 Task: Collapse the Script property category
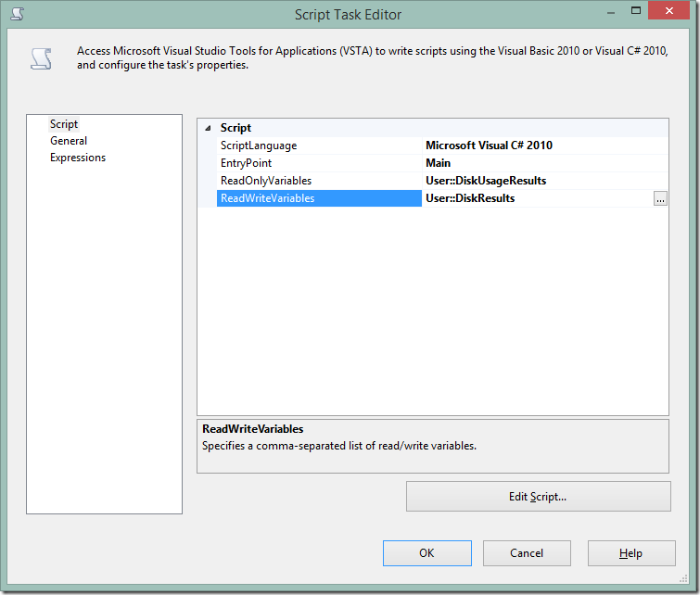208,129
